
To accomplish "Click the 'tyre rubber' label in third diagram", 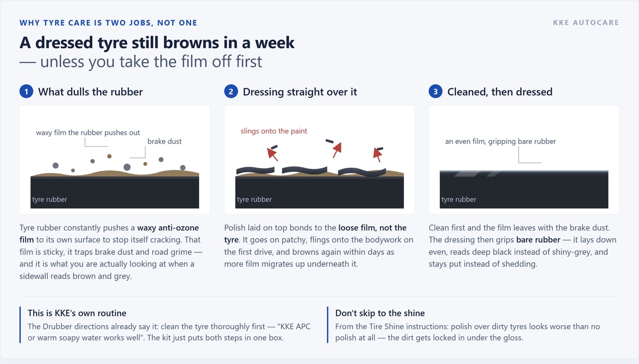I will tap(459, 200).
